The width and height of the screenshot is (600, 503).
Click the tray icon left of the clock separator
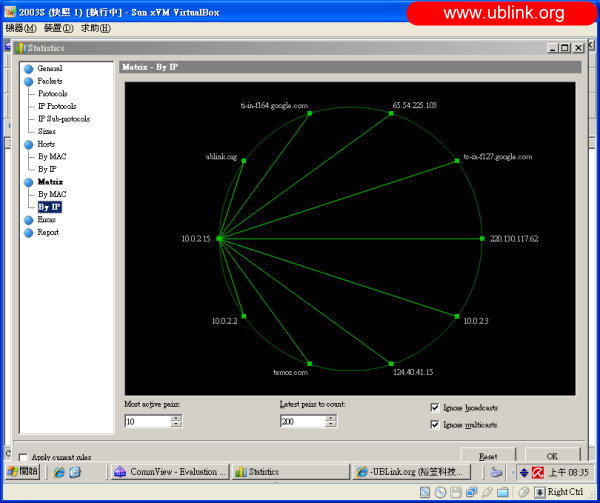point(496,472)
